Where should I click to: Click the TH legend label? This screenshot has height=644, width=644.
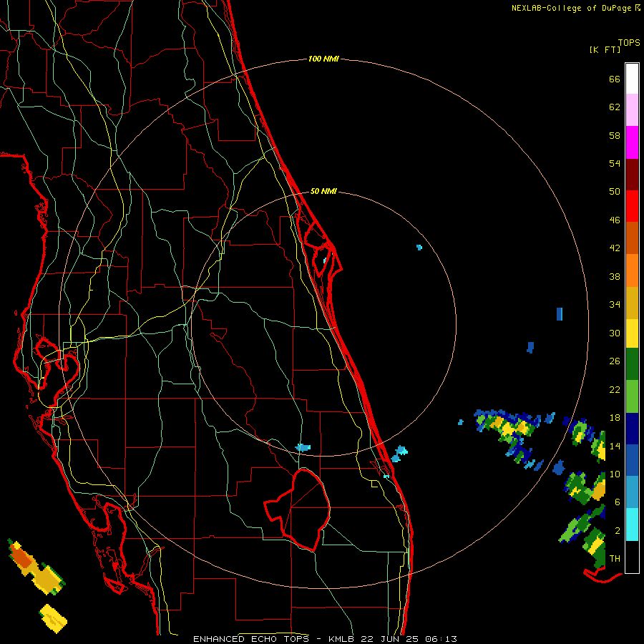(615, 559)
